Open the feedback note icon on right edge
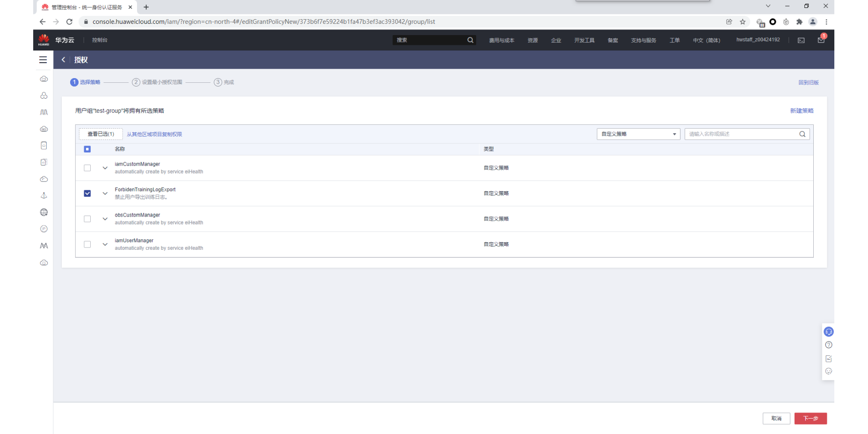 tap(829, 359)
